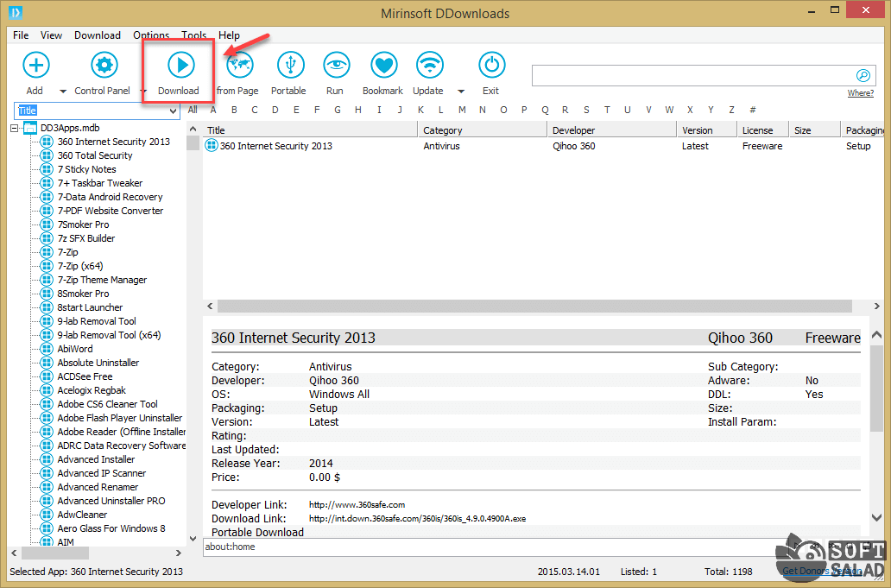Select 7-Zip in the app tree
891x588 pixels.
click(x=67, y=252)
